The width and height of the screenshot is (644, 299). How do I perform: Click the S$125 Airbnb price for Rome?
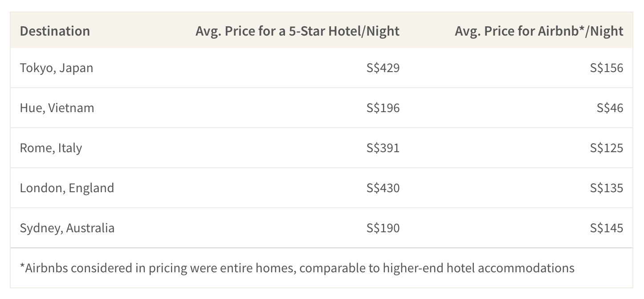coord(607,148)
